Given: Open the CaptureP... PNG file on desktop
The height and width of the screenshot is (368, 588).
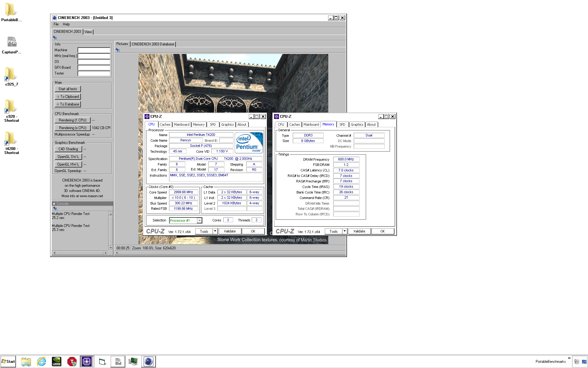Looking at the screenshot, I should (11, 44).
